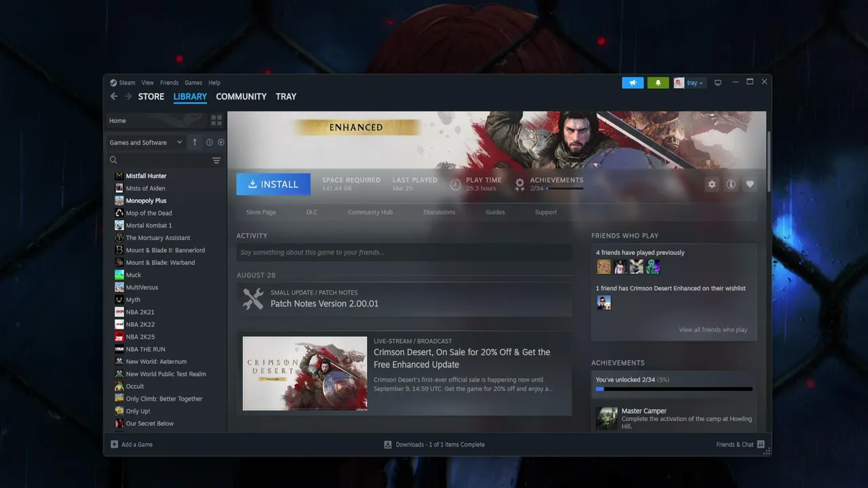868x488 pixels.
Task: Open the collections grid view icon
Action: [216, 121]
